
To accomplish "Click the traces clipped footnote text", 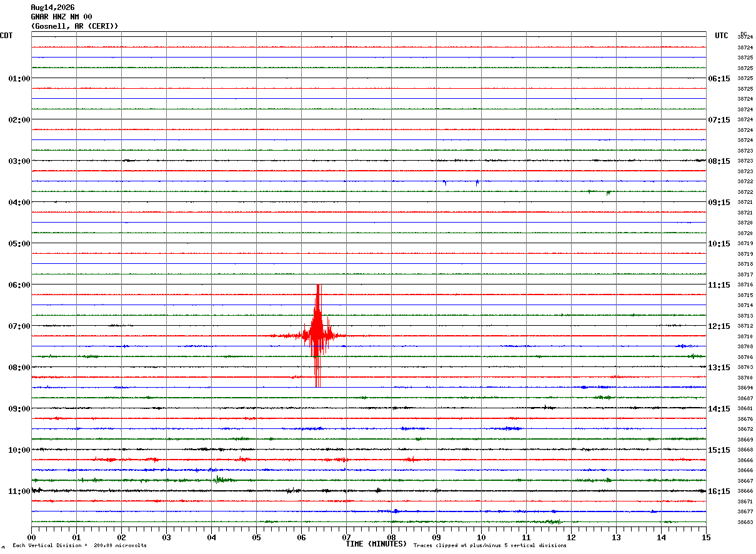I will coord(490,546).
